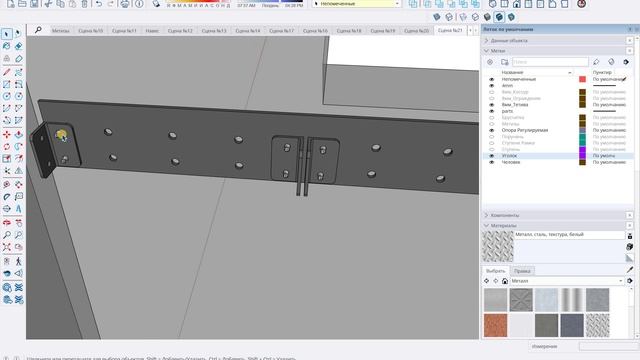
Task: Switch to scene tab Сцена №10
Action: pos(91,31)
